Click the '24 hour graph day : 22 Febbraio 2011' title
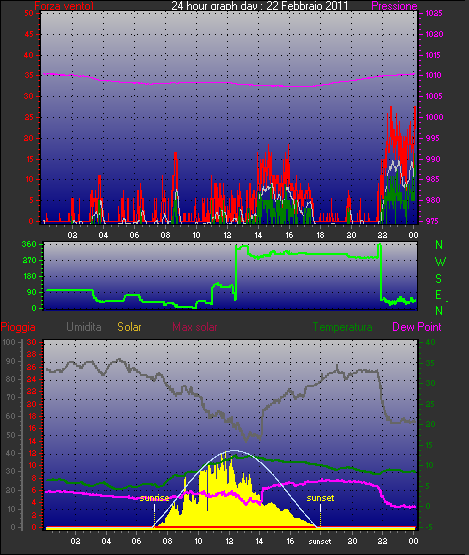 pos(260,6)
